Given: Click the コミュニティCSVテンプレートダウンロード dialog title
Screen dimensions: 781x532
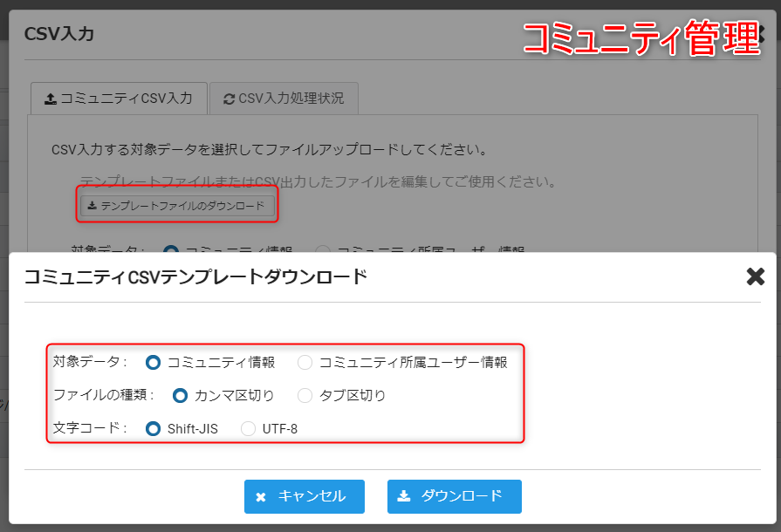Looking at the screenshot, I should [195, 277].
